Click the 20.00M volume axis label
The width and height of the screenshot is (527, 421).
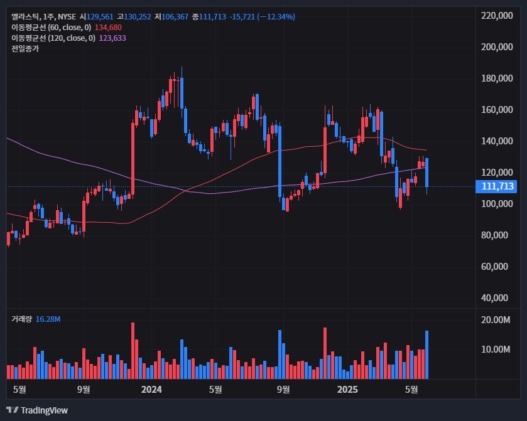(495, 320)
